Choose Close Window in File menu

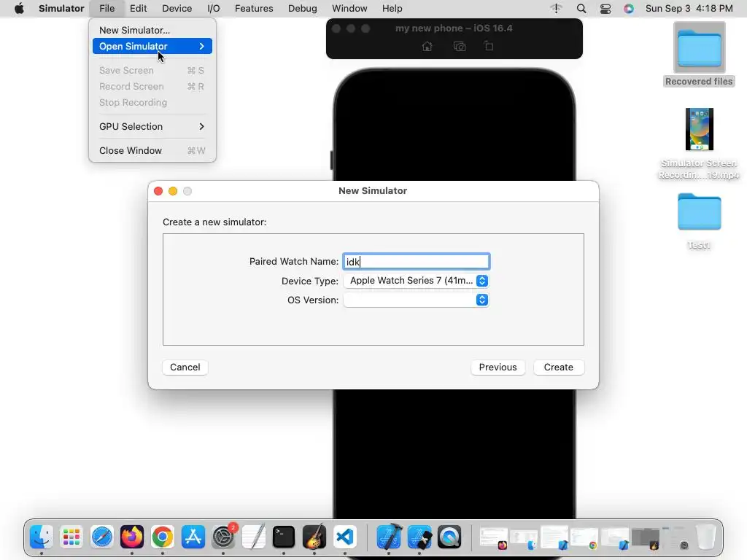pos(152,150)
